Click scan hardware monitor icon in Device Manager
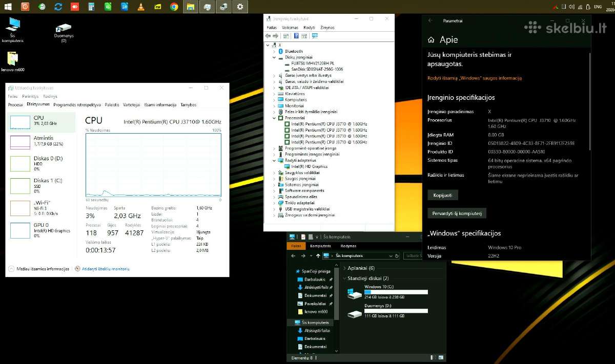The width and height of the screenshot is (615, 364). (x=315, y=36)
